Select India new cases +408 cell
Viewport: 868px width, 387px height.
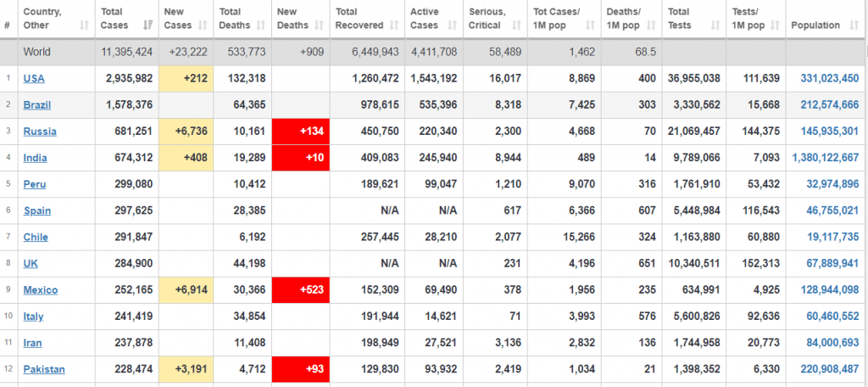186,158
